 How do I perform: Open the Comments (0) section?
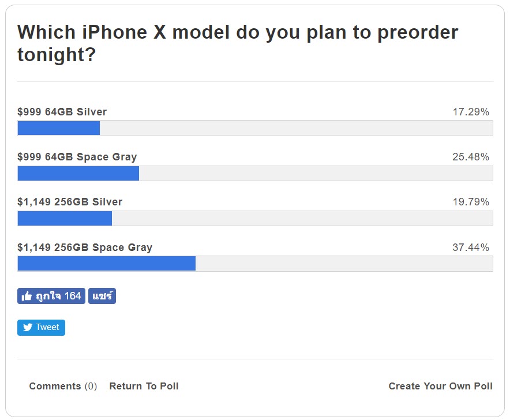(62, 386)
